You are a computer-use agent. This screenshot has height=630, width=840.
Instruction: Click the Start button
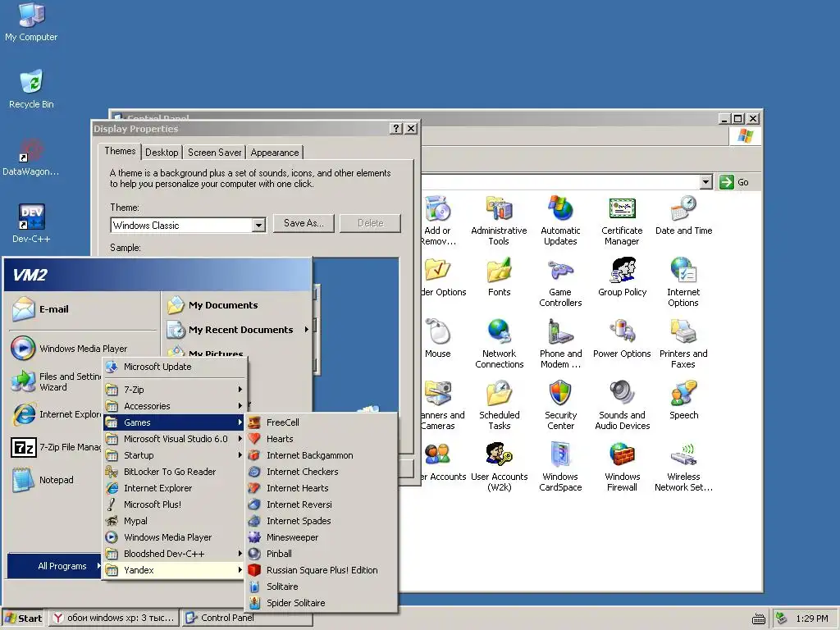click(24, 619)
